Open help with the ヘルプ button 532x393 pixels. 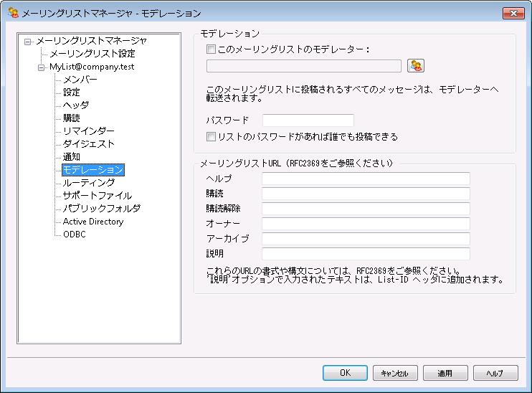(495, 373)
